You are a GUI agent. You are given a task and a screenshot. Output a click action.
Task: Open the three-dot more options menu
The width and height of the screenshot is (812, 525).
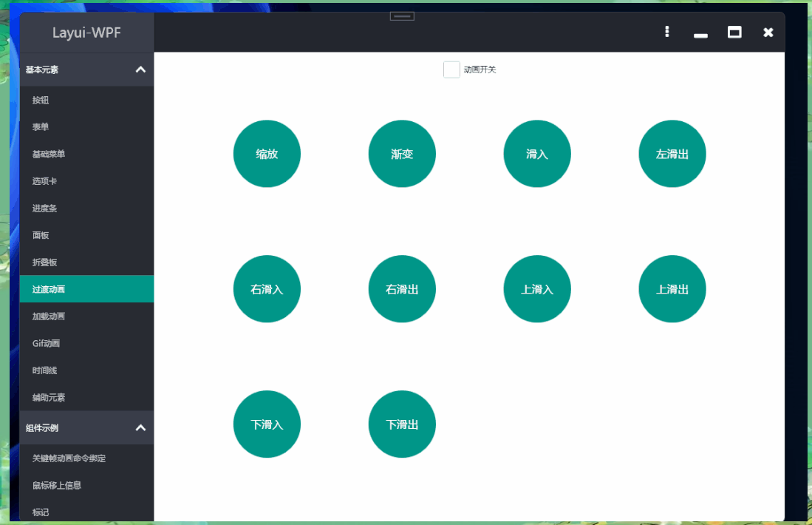point(667,32)
